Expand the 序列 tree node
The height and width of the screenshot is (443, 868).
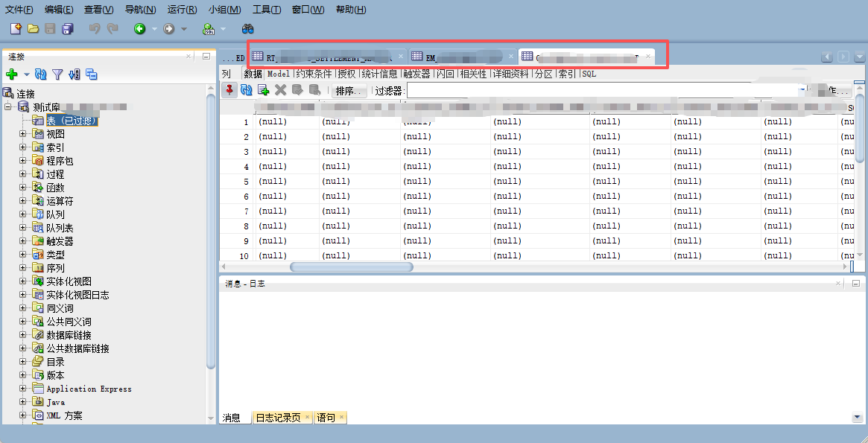coord(22,268)
